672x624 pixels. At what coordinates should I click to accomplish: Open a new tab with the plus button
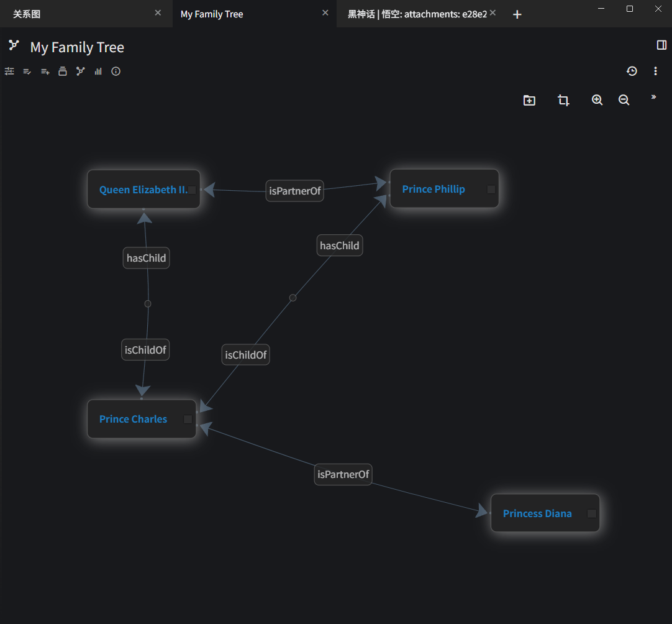(x=517, y=14)
